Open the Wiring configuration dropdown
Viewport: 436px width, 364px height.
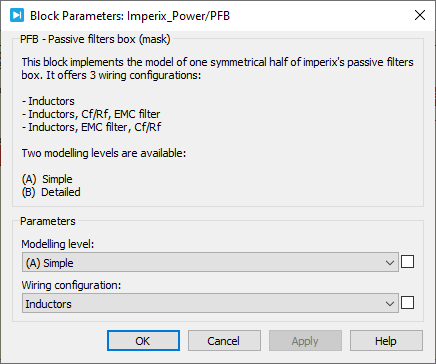[210, 303]
